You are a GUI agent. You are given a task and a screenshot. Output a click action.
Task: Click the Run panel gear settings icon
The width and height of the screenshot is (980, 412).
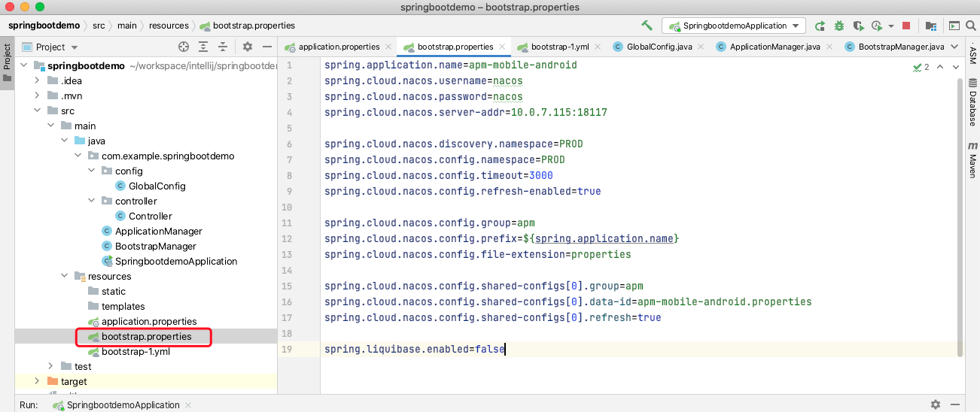coord(936,404)
